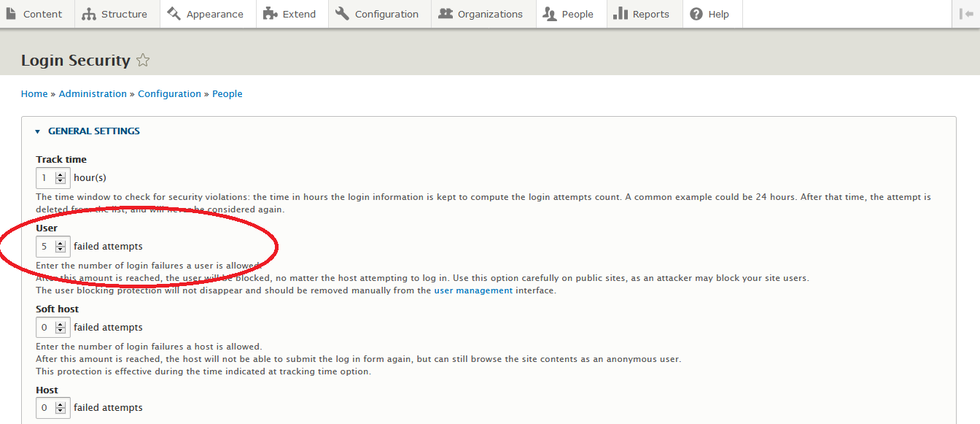
Task: Click the Reports bar chart icon
Action: click(x=621, y=14)
